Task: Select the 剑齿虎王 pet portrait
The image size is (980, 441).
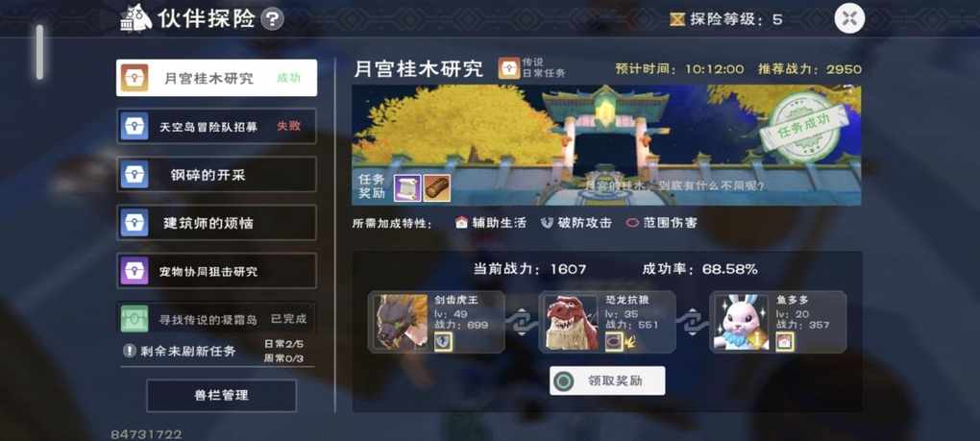Action: [x=402, y=322]
